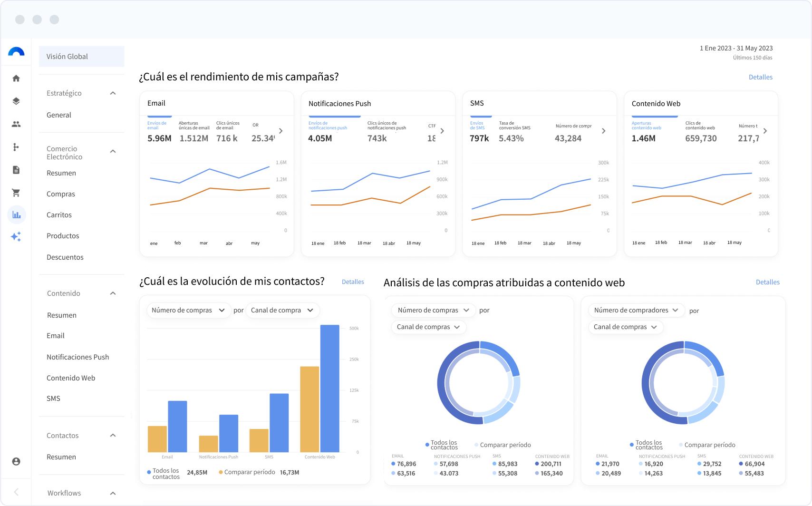The width and height of the screenshot is (812, 506).
Task: Open the user account icon
Action: click(x=16, y=461)
